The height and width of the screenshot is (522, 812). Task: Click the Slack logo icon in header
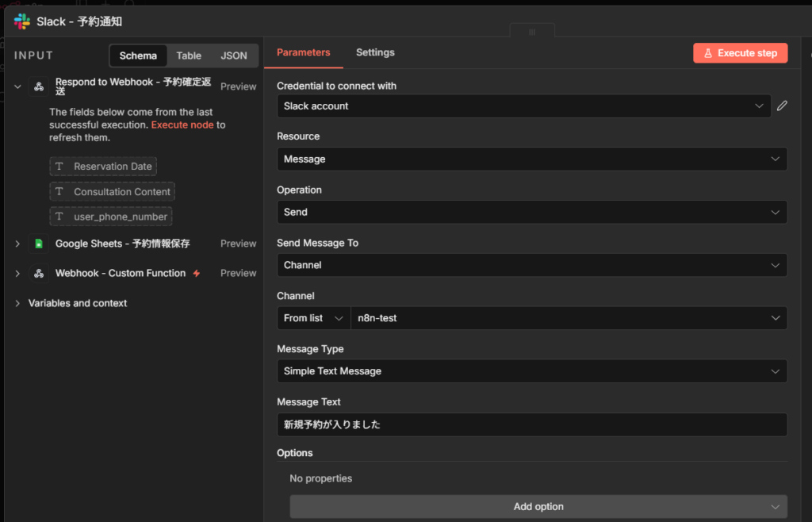click(21, 21)
